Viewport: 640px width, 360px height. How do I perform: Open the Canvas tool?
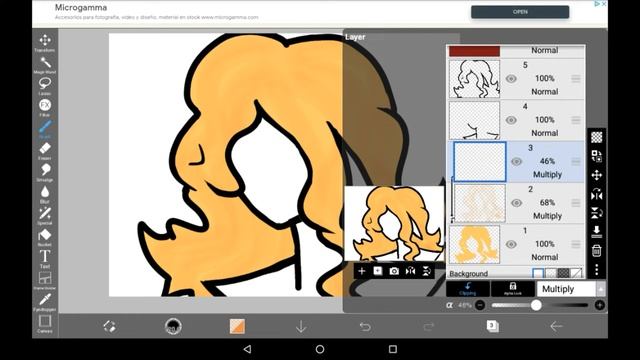click(45, 324)
